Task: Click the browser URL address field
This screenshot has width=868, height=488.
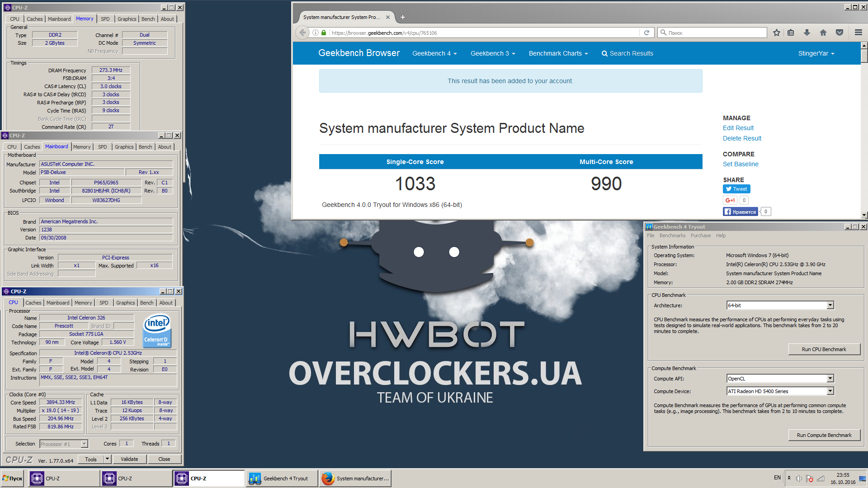Action: (x=484, y=33)
